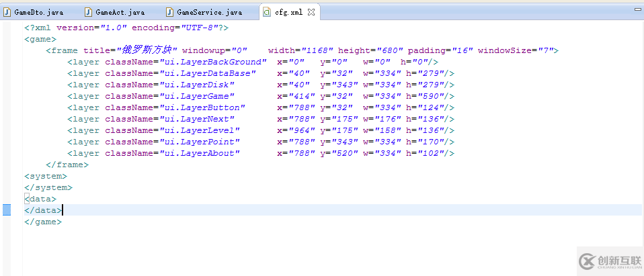
Task: Click the h="170" attribute on LayerPoint line
Action: (426, 143)
